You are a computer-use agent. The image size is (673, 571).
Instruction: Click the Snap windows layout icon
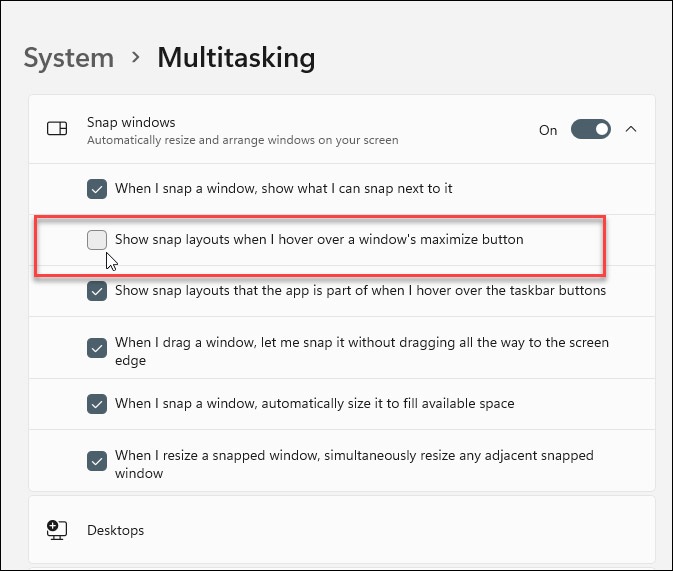57,129
